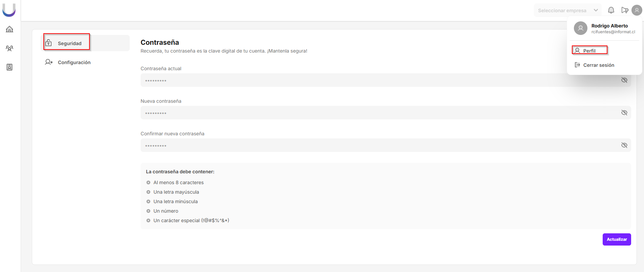Viewport: 644px width, 272px height.
Task: Open the notifications bell
Action: pyautogui.click(x=611, y=10)
